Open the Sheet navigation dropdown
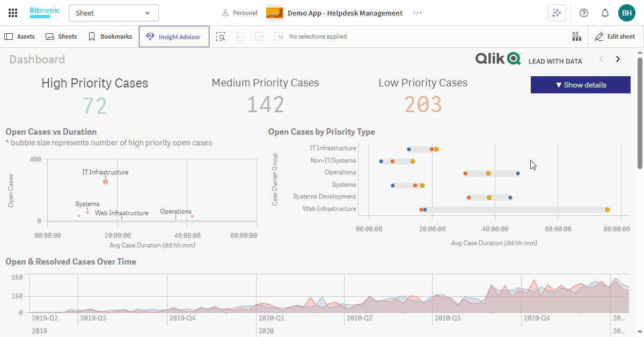This screenshot has height=337, width=644. click(114, 13)
